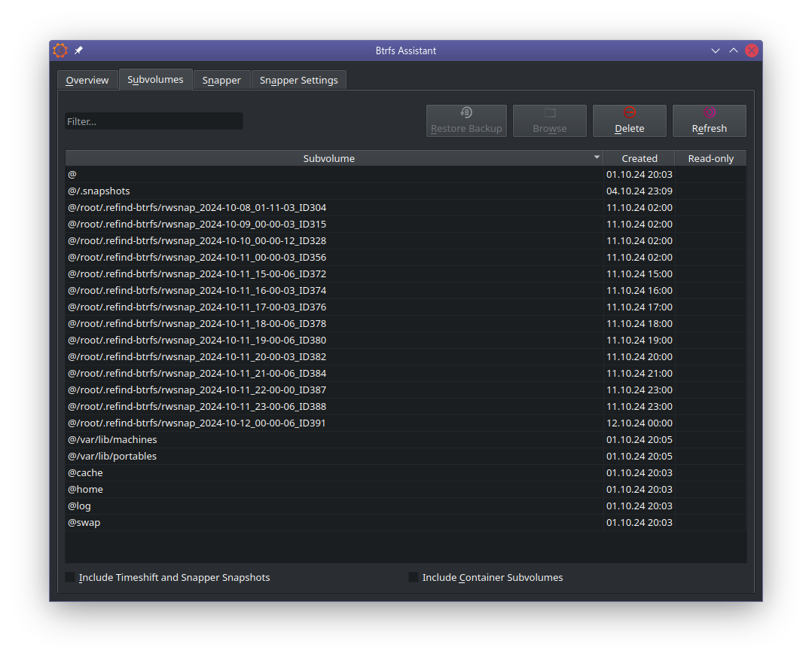Switch to the Snapper tab
Image resolution: width=812 pixels, height=660 pixels.
click(221, 81)
